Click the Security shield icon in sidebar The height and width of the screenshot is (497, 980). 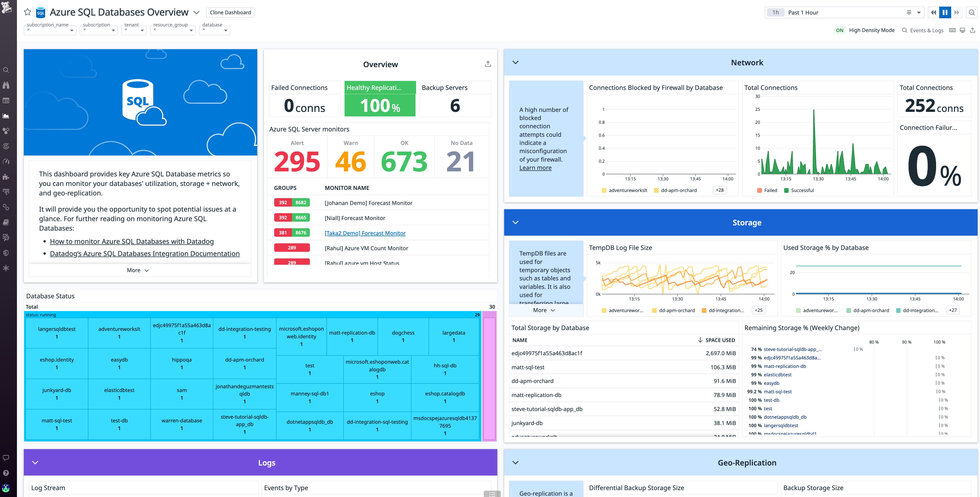point(6,252)
